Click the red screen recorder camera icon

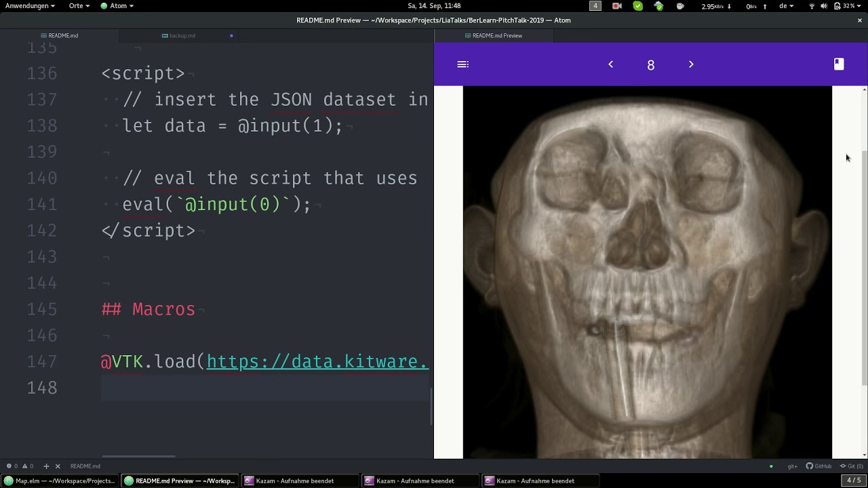coord(617,5)
